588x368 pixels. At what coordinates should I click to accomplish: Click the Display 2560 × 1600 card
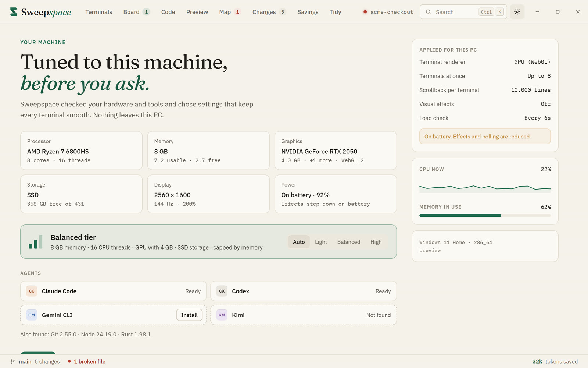[208, 194]
